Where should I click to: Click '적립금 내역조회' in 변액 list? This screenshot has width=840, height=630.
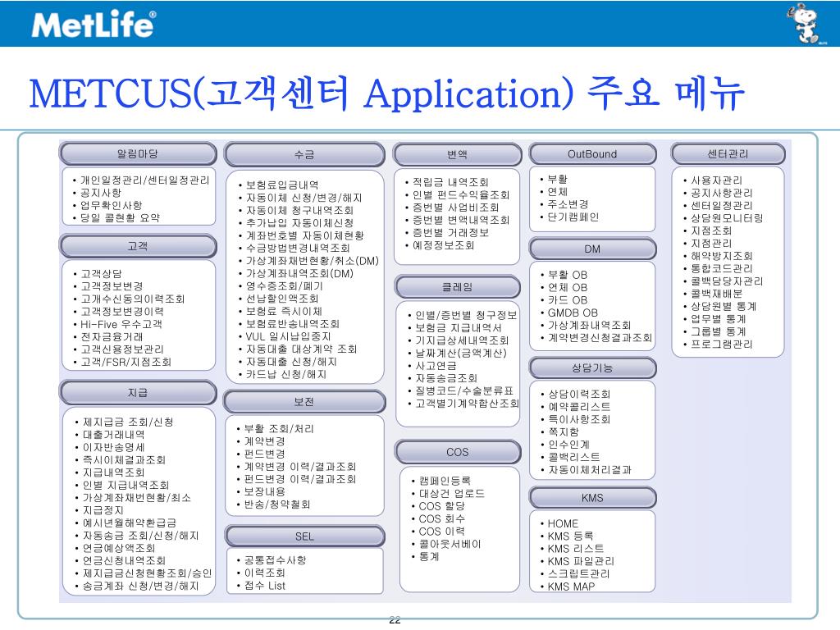pos(450,182)
